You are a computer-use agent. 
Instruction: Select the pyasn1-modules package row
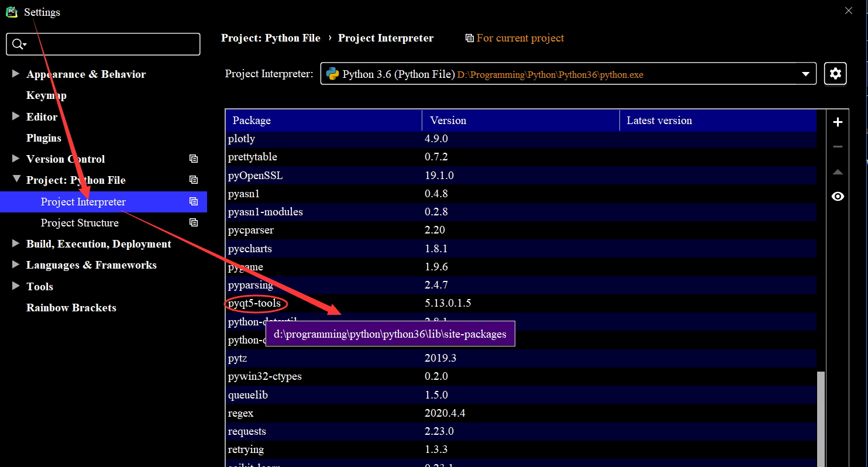[521, 212]
